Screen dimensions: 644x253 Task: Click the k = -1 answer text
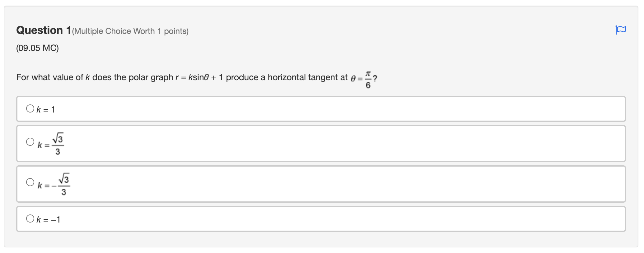coord(48,219)
